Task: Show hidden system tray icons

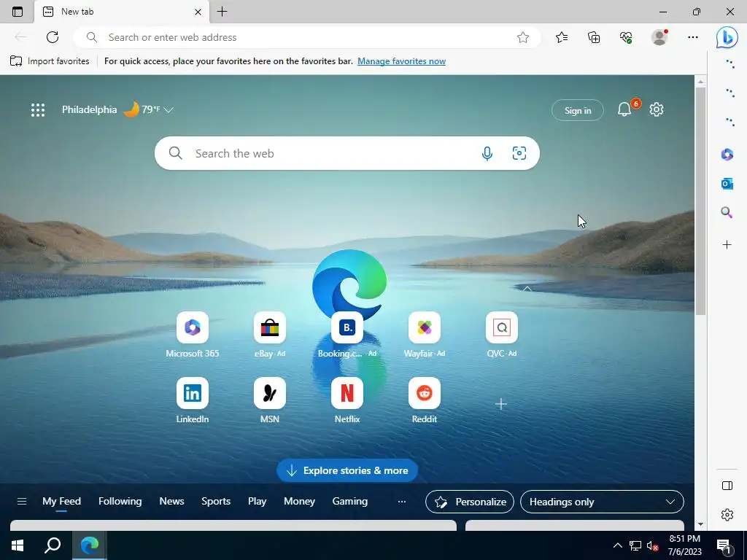Action: tap(617, 545)
